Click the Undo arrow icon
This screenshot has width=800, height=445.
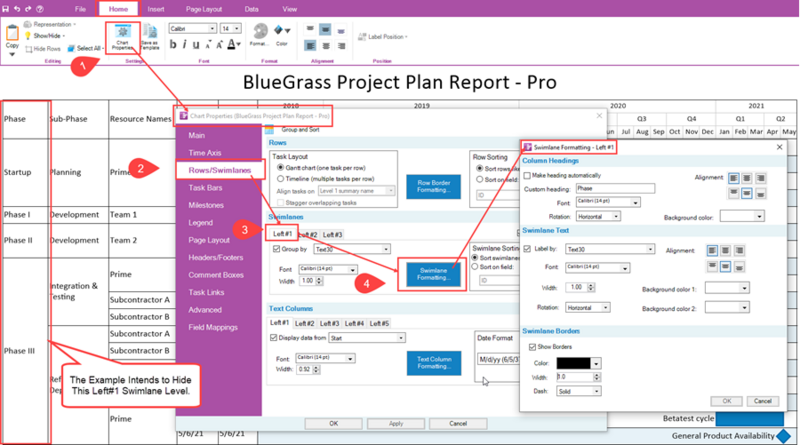(17, 9)
